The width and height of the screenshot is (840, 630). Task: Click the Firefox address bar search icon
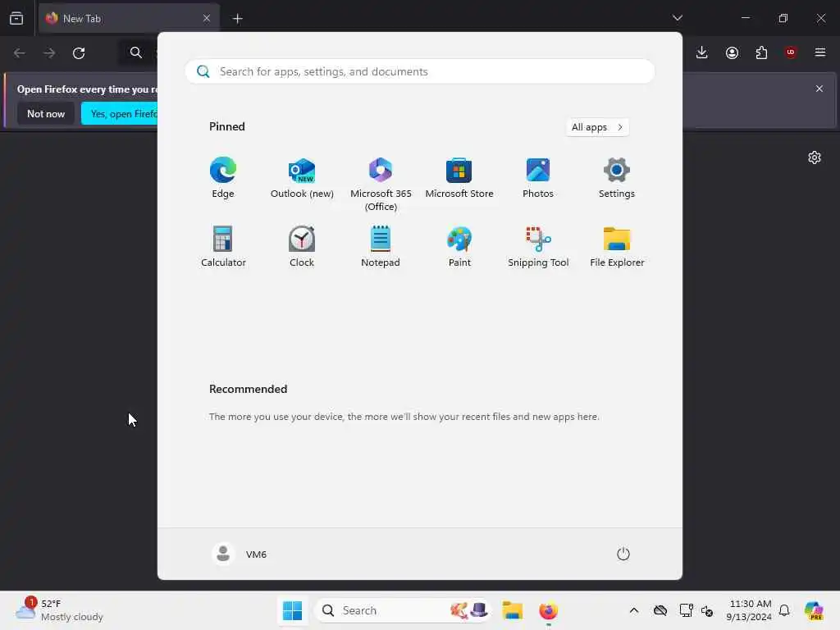pos(136,52)
